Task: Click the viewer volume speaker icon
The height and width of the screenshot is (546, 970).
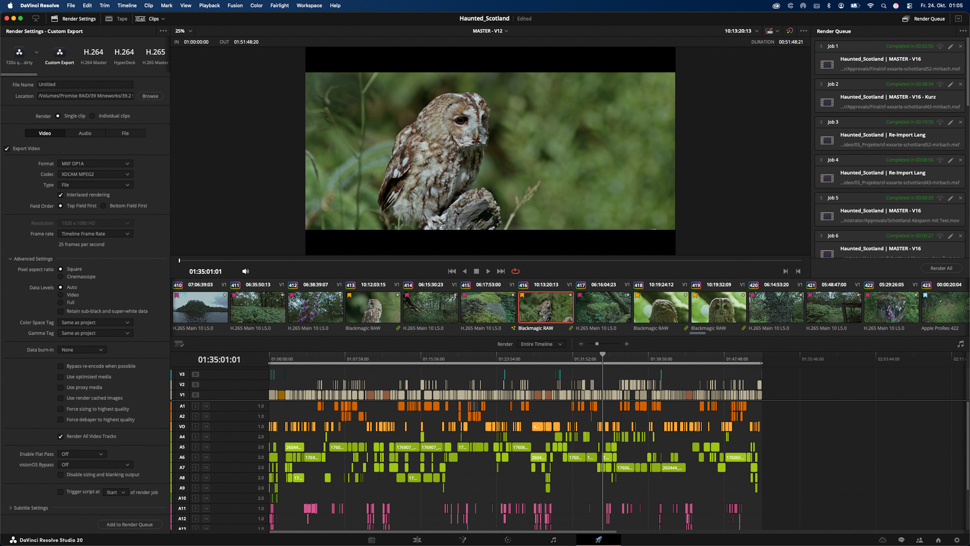Action: (245, 271)
